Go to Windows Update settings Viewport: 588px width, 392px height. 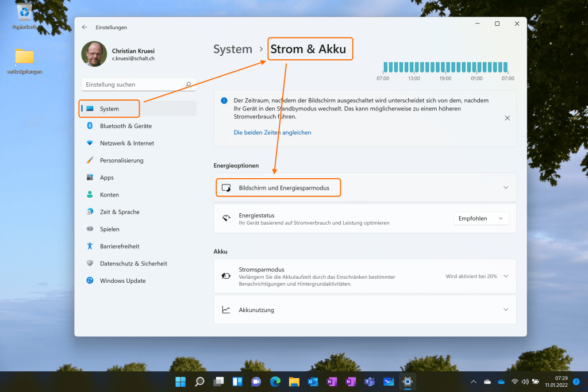[x=122, y=281]
